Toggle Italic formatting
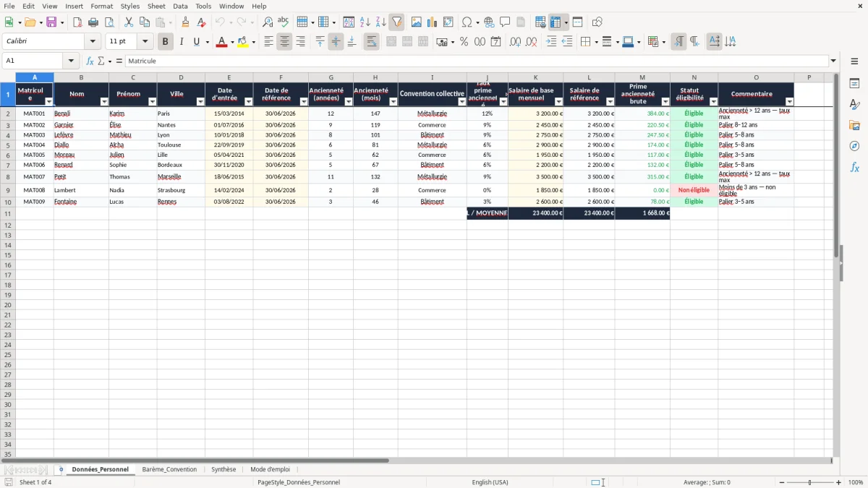The width and height of the screenshot is (868, 488). pos(181,42)
